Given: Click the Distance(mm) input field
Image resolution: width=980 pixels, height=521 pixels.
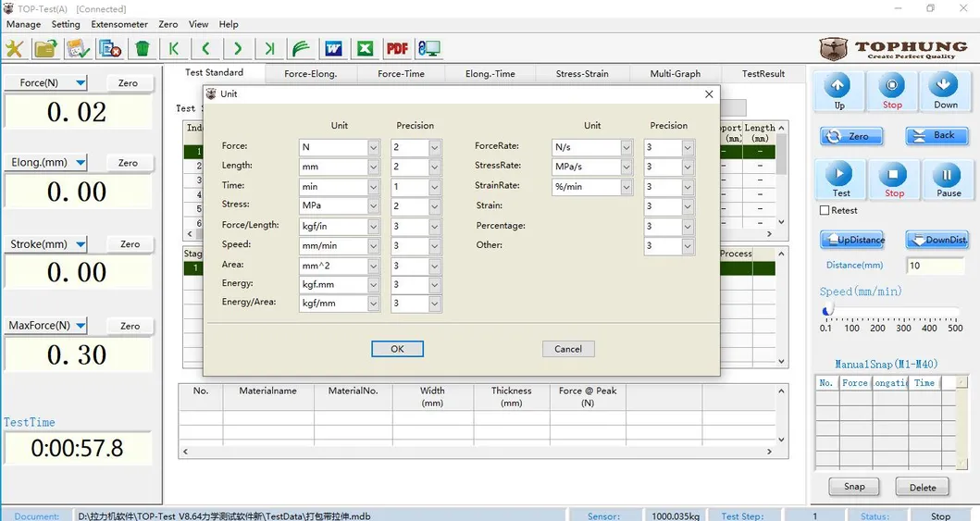Looking at the screenshot, I should pos(935,266).
